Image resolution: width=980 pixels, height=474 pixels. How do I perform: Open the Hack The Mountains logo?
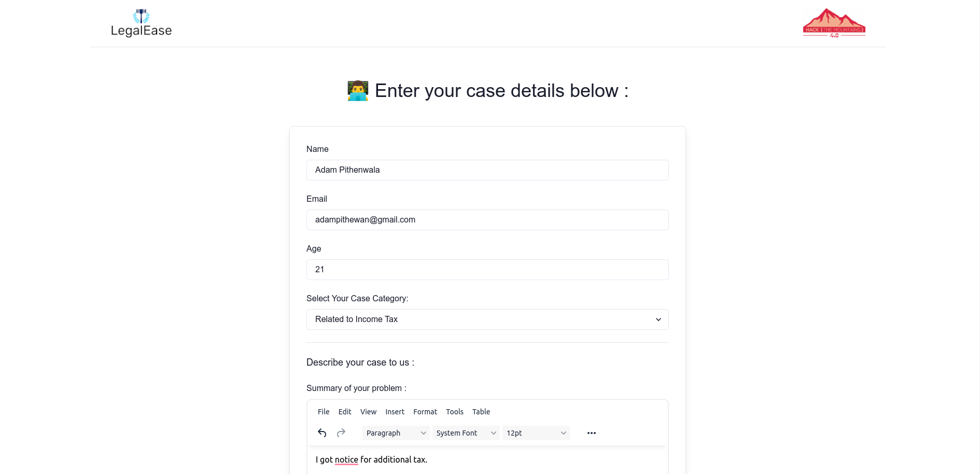tap(834, 23)
